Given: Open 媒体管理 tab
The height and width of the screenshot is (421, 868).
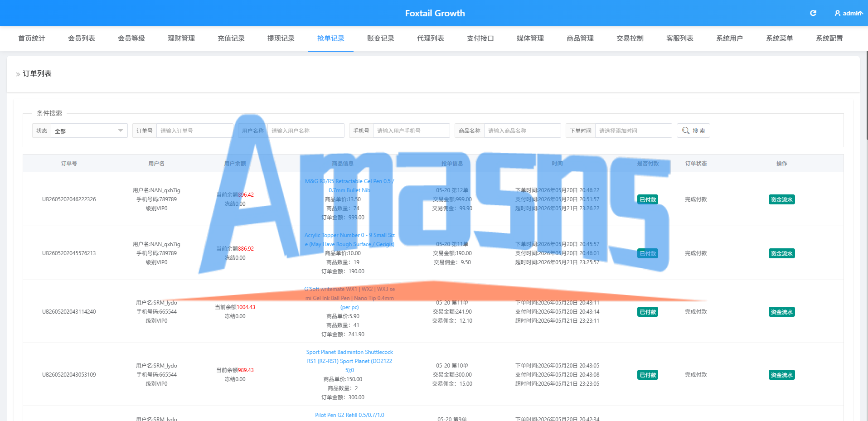Looking at the screenshot, I should click(x=530, y=39).
